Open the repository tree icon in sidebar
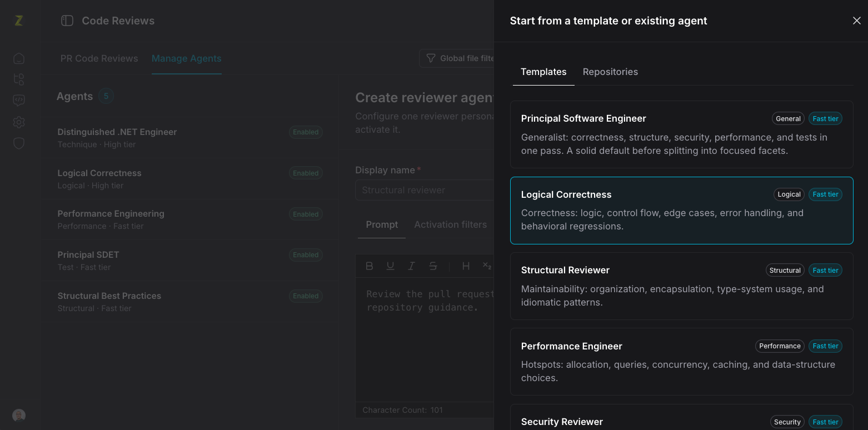Screen dimensions: 868x430 pyautogui.click(x=19, y=79)
